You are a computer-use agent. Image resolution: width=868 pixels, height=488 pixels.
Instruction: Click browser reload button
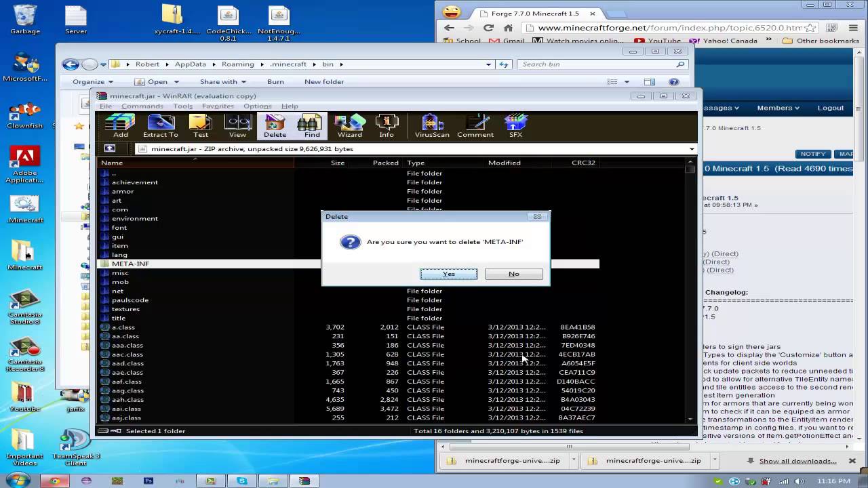click(488, 28)
